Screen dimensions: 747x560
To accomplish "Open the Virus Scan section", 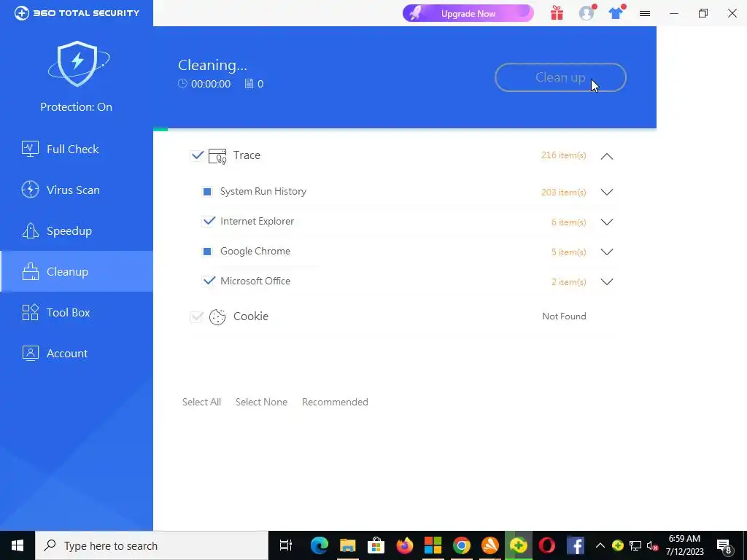I will (76, 190).
